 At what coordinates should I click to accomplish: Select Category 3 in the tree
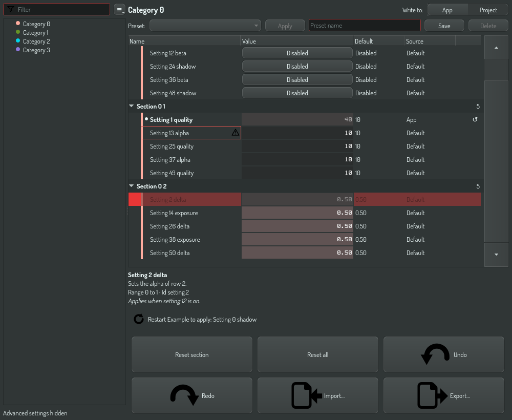tap(36, 50)
